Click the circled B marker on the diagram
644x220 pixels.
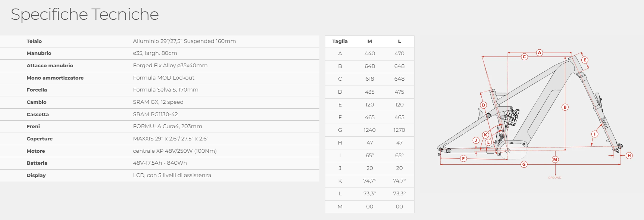click(565, 107)
